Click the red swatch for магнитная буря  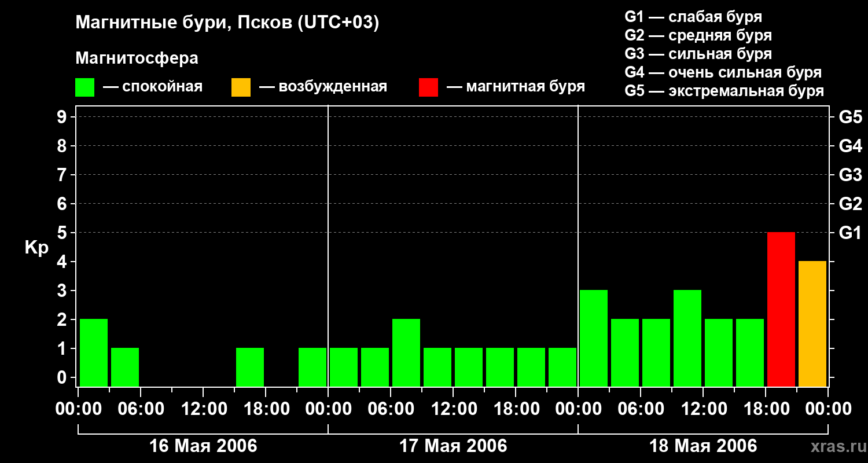(x=429, y=87)
